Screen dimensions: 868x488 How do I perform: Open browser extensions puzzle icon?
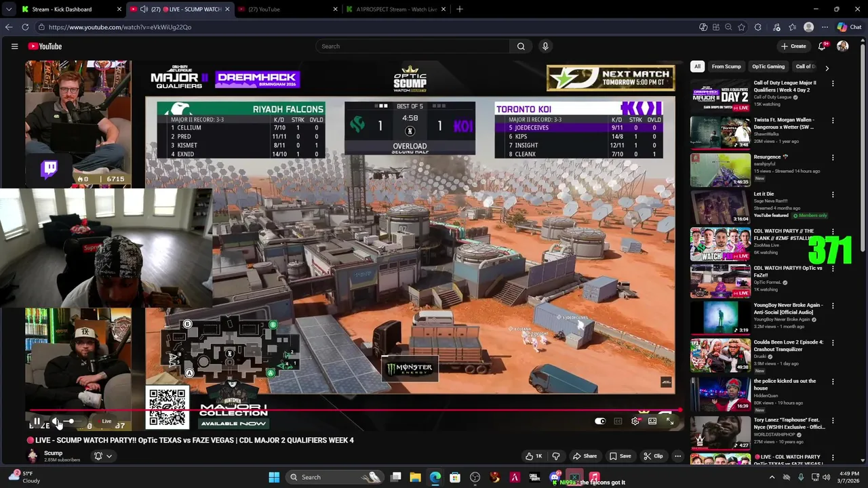757,27
